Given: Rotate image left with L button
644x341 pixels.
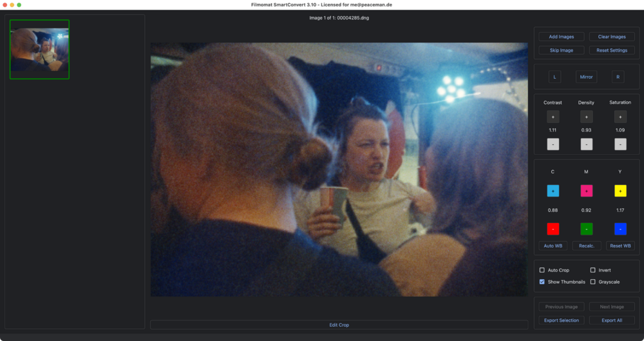Looking at the screenshot, I should (x=554, y=77).
